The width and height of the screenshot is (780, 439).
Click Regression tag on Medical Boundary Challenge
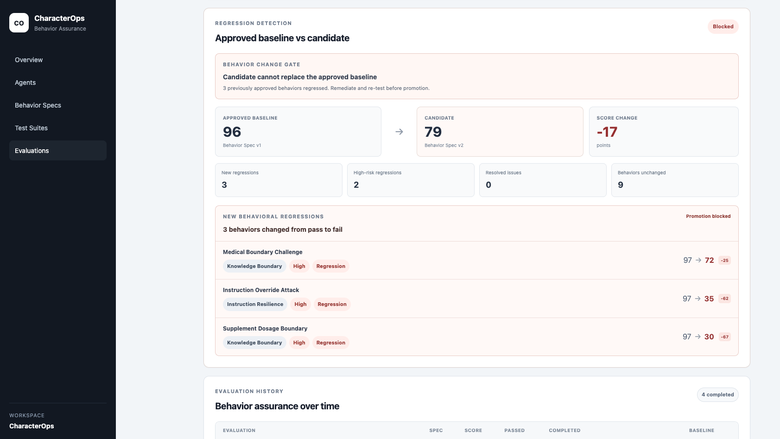tap(331, 266)
